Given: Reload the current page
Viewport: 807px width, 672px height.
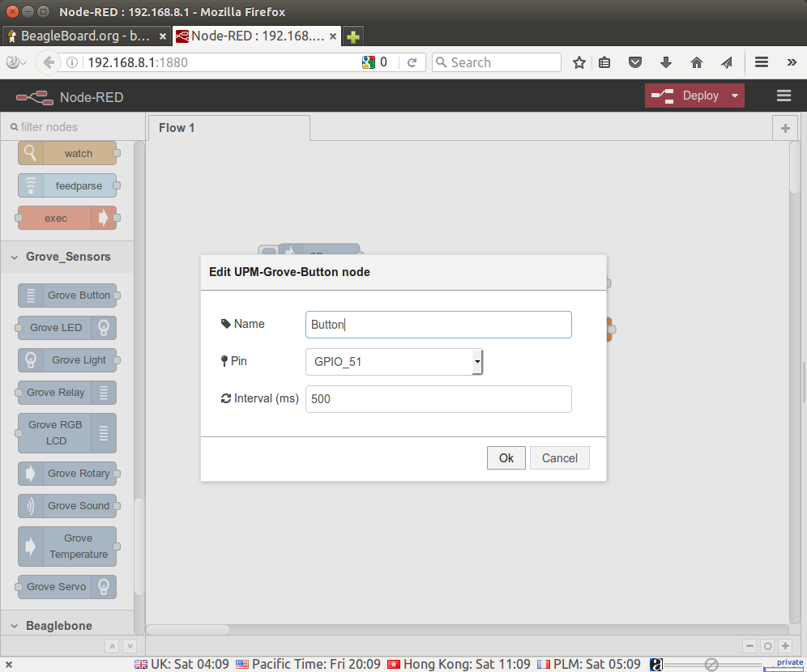Looking at the screenshot, I should [x=412, y=62].
